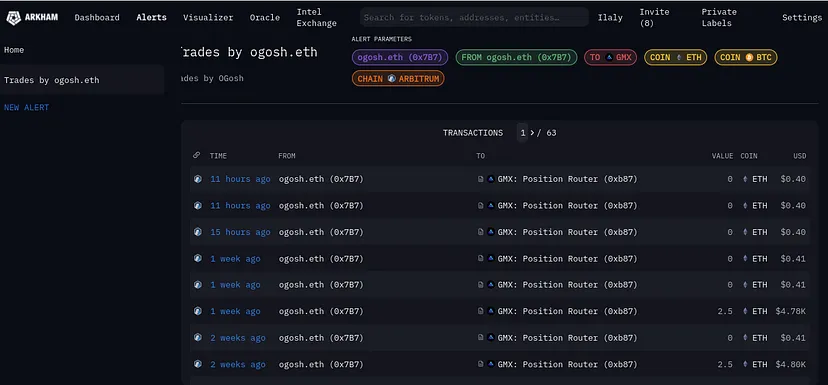Open the Oracle page

click(x=265, y=17)
